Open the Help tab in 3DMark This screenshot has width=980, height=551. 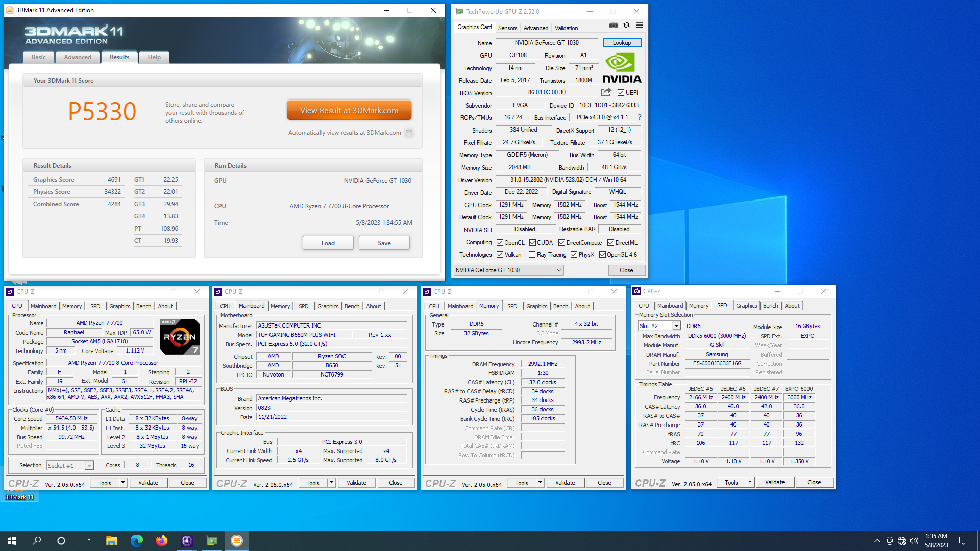[x=154, y=57]
